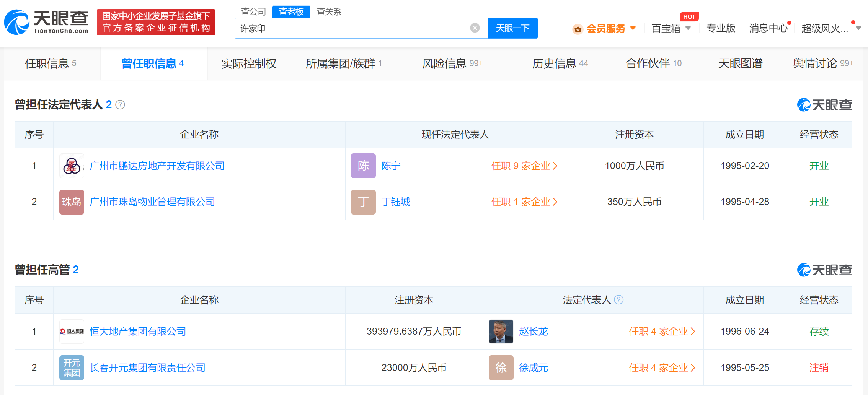This screenshot has height=395, width=868.
Task: Open the 合作伙伴 tab
Action: click(x=654, y=63)
